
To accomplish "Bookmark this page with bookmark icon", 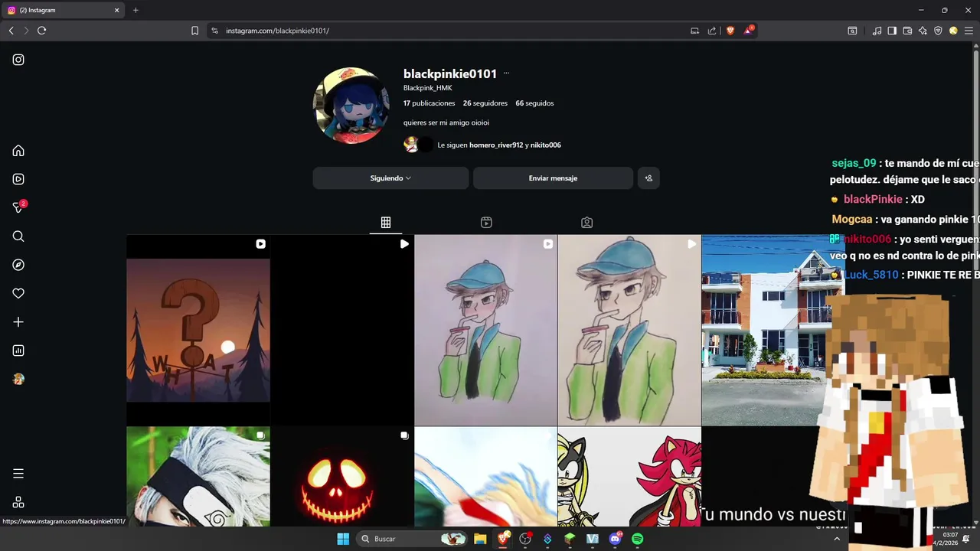I will (194, 31).
